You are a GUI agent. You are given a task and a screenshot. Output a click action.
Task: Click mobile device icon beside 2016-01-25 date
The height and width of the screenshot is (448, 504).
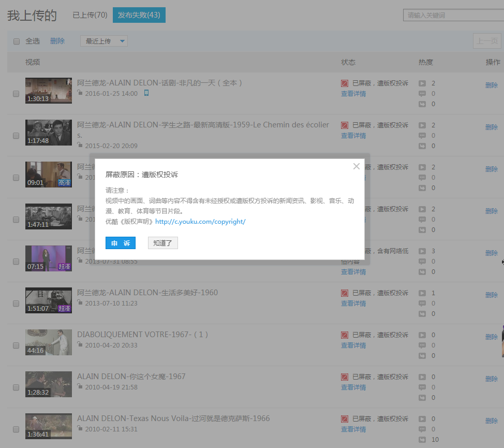(x=146, y=93)
